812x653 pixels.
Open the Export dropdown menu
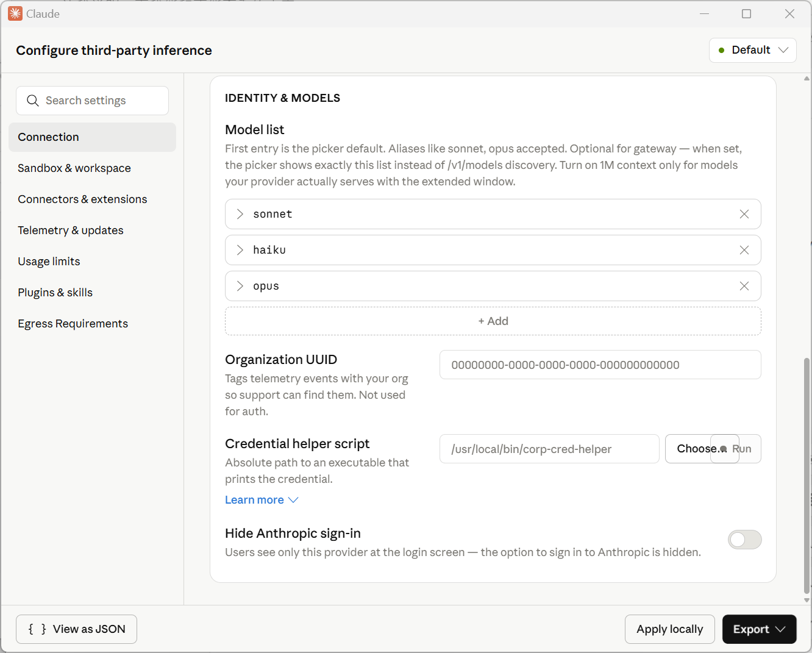(x=759, y=629)
